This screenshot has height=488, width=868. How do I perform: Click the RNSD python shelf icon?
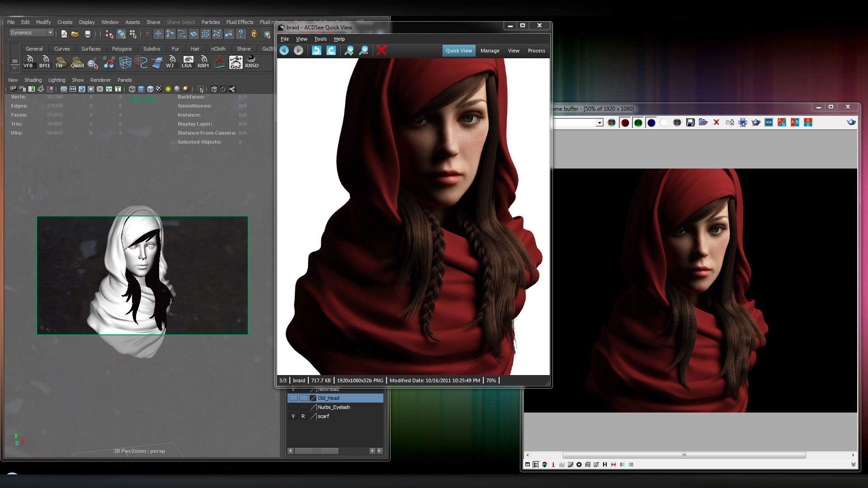tap(252, 62)
